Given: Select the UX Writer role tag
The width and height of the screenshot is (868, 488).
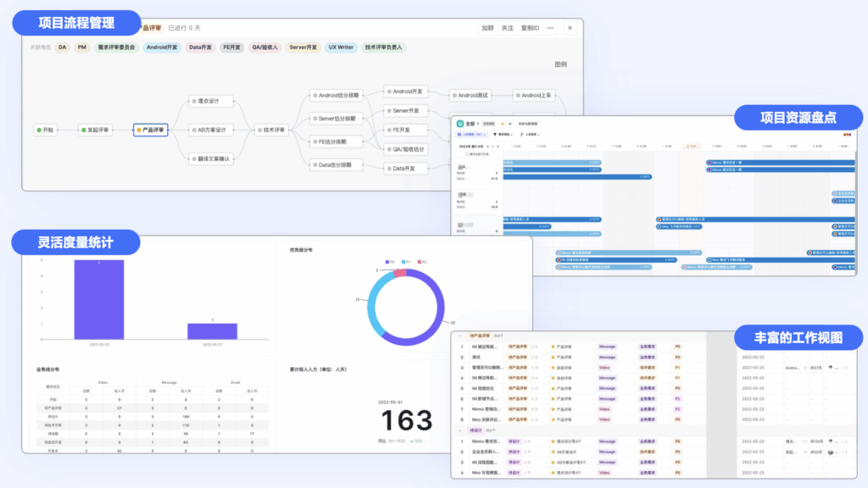Looking at the screenshot, I should [342, 47].
